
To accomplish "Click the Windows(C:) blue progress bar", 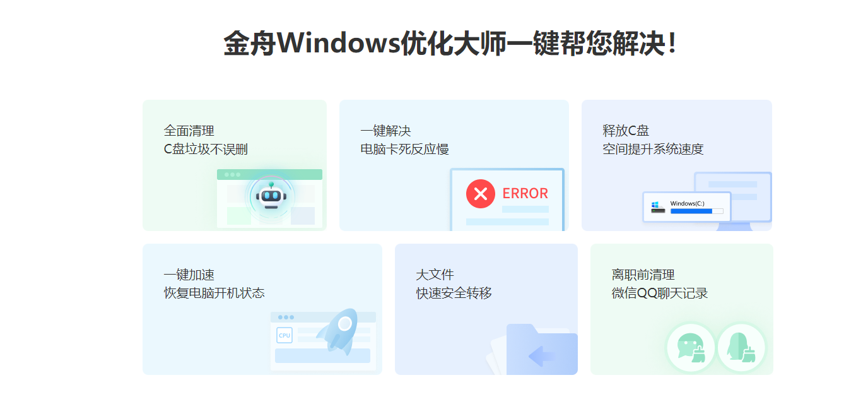I will tap(696, 211).
